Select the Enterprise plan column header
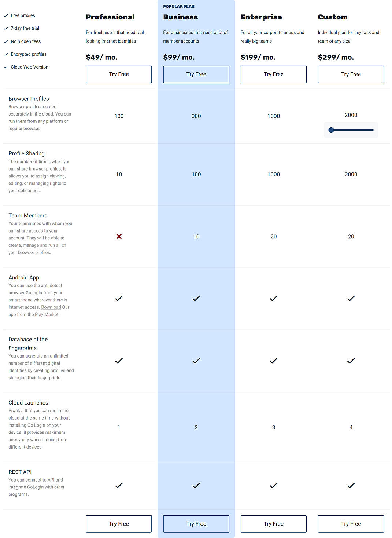 point(261,17)
